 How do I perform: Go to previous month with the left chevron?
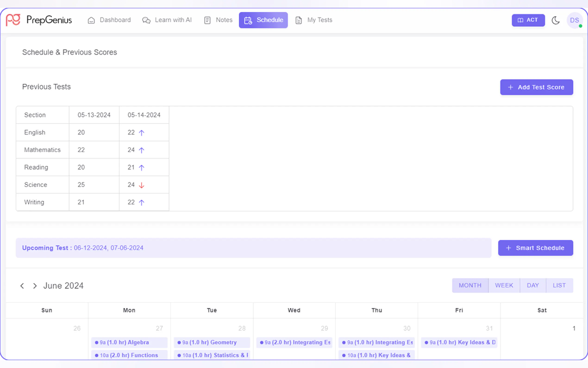[x=22, y=286]
